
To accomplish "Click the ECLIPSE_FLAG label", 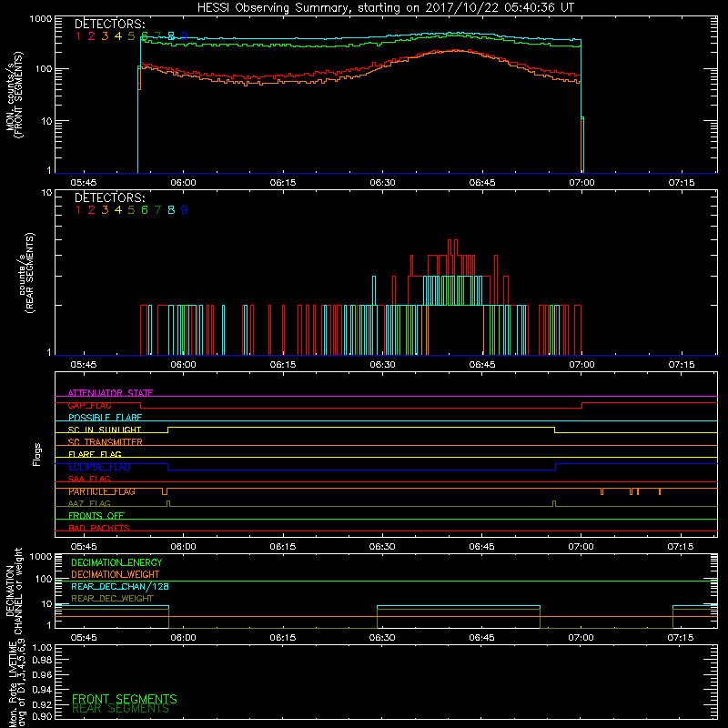I will (99, 467).
